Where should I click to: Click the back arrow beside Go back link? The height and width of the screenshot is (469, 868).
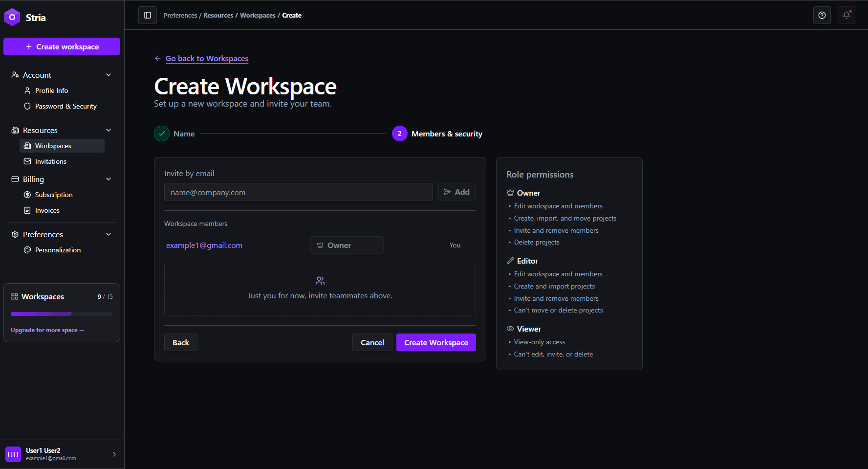point(158,58)
